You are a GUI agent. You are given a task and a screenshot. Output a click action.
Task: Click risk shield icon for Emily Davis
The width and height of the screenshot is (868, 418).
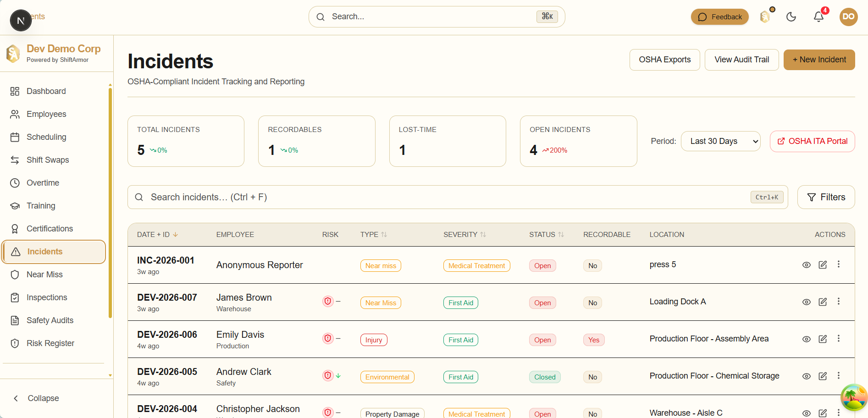[328, 338]
